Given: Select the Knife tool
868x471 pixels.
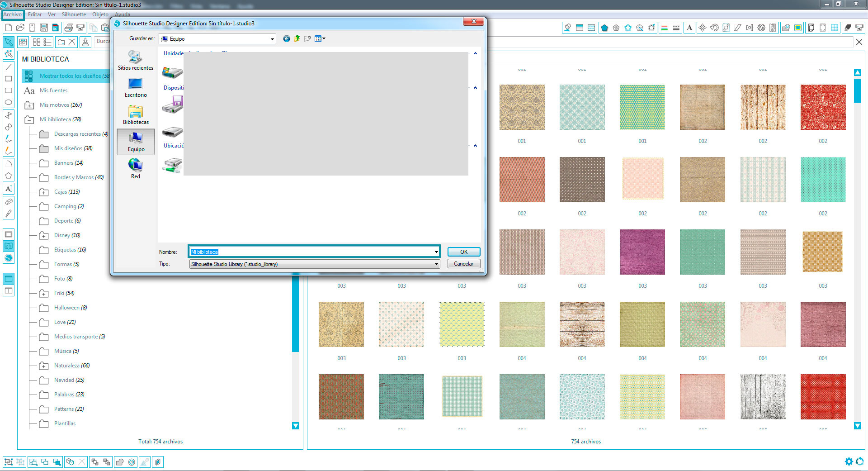Looking at the screenshot, I should [9, 214].
